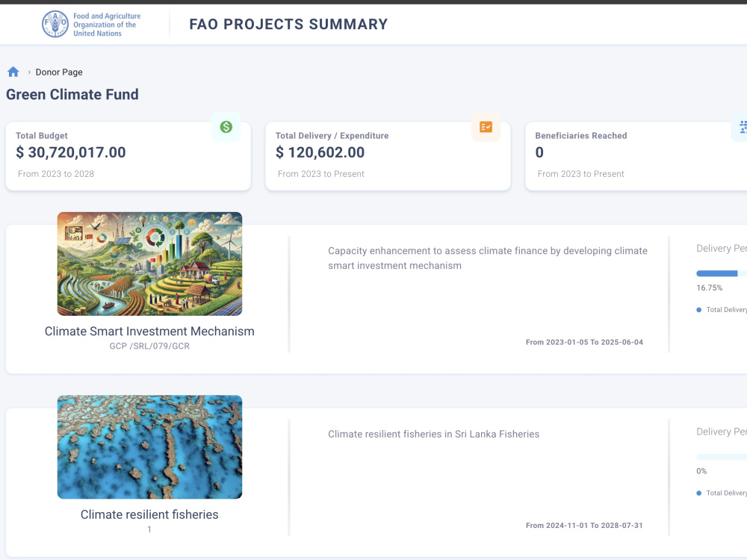747x560 pixels.
Task: Click the FAO PROJECTS SUMMARY heading
Action: click(288, 25)
